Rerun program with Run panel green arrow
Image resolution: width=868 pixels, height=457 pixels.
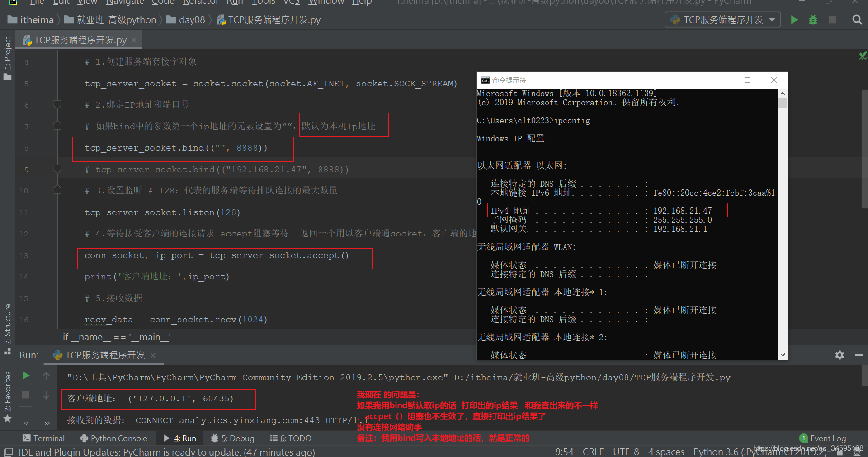(26, 376)
